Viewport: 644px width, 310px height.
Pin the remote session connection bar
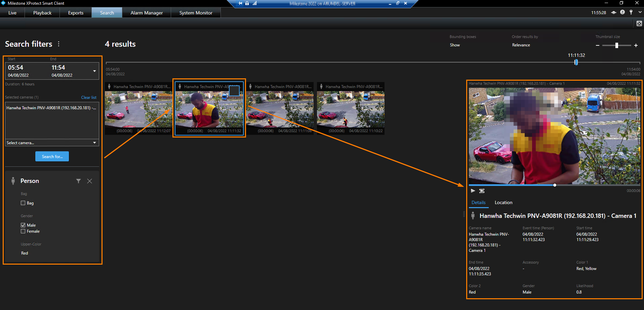240,3
